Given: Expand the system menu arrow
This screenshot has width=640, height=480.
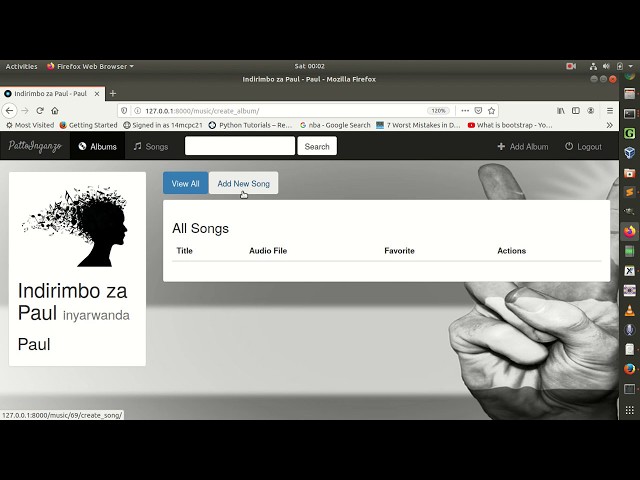Looking at the screenshot, I should (x=631, y=66).
